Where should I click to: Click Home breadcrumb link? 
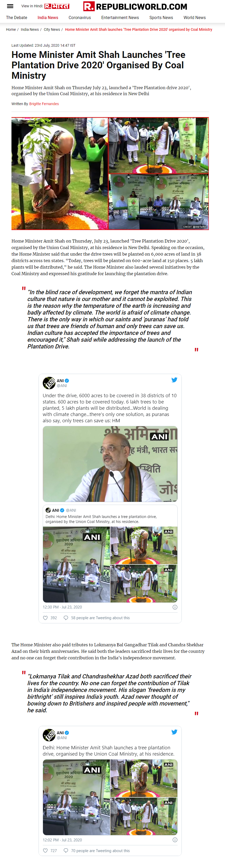click(11, 30)
